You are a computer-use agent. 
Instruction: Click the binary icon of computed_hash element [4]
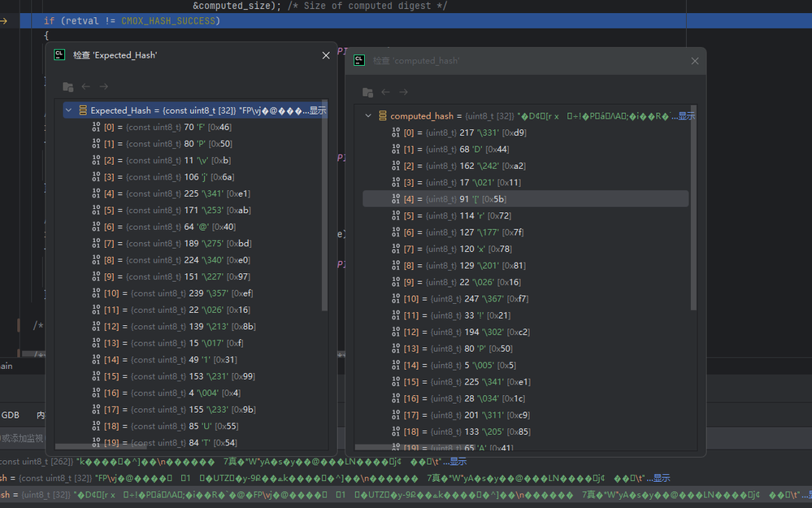tap(396, 199)
